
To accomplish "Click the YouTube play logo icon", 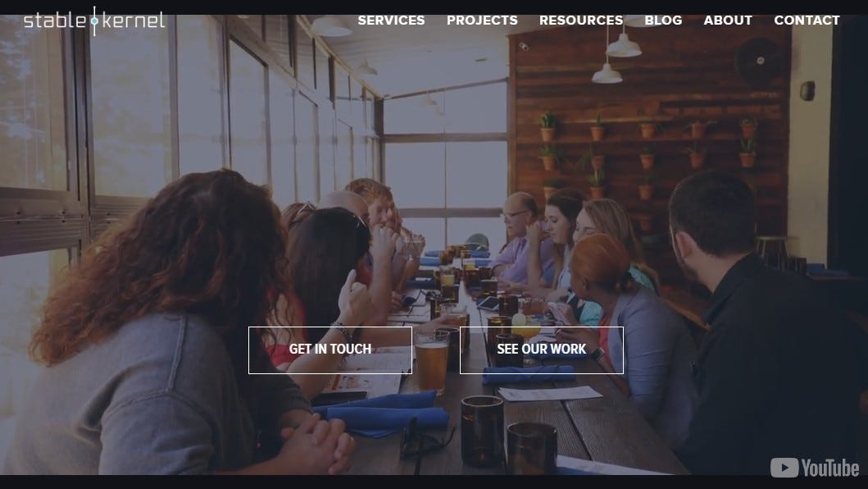I will [784, 468].
